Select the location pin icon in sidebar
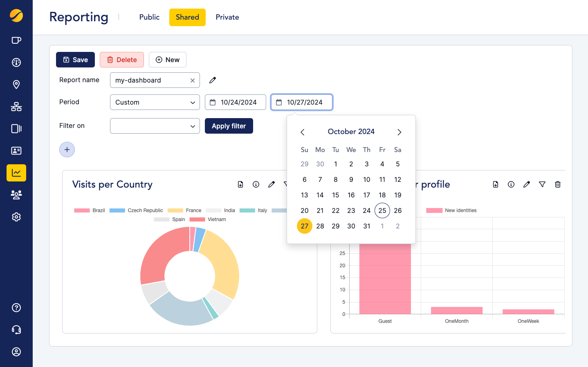The image size is (588, 367). (16, 84)
